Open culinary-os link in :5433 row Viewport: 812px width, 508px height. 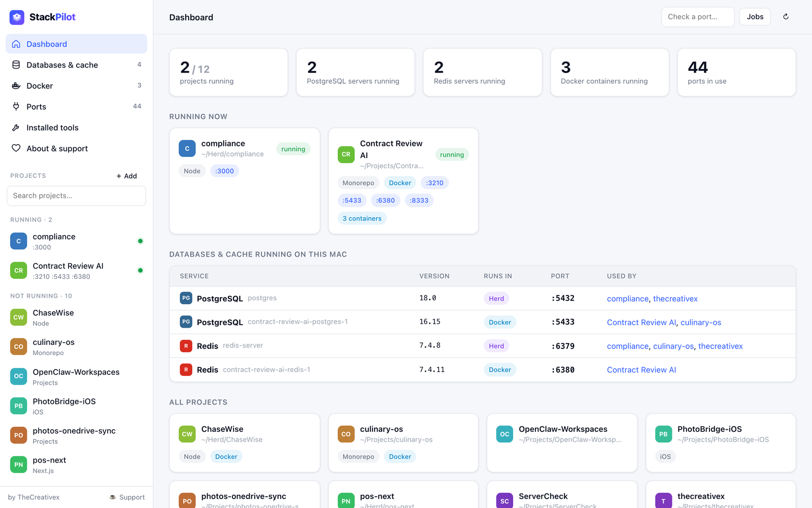[700, 323]
